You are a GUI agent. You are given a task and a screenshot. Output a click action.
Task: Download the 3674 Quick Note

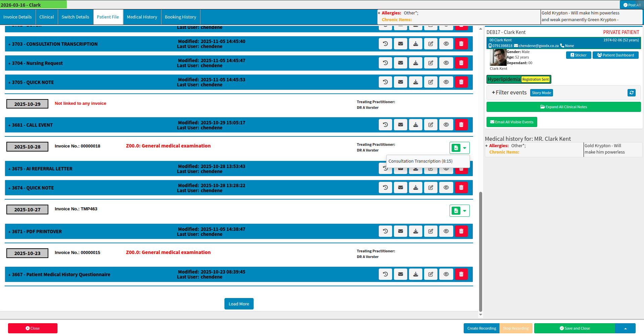pyautogui.click(x=416, y=187)
